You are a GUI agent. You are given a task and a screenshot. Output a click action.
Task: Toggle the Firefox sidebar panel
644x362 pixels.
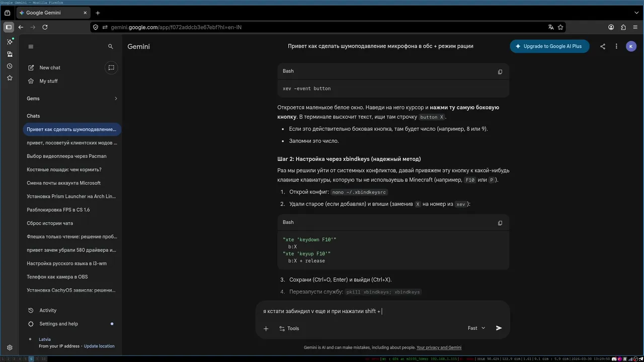tap(9, 27)
